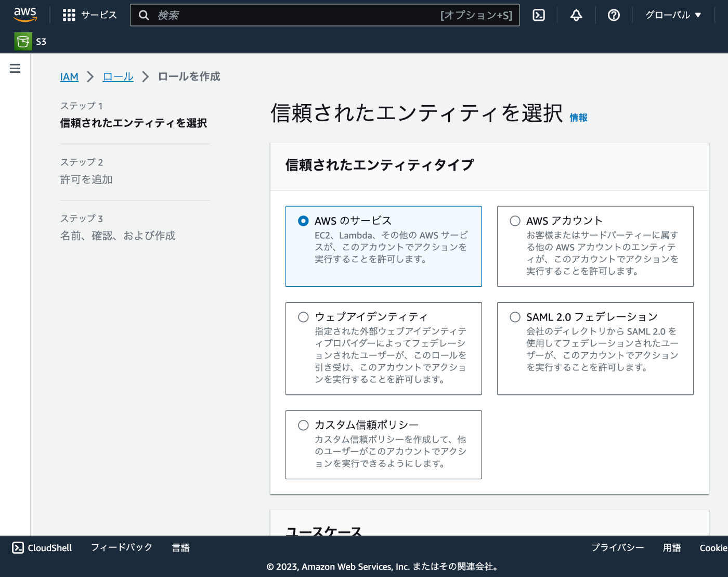This screenshot has width=728, height=577.
Task: Open フィードバック in the footer
Action: tap(122, 547)
